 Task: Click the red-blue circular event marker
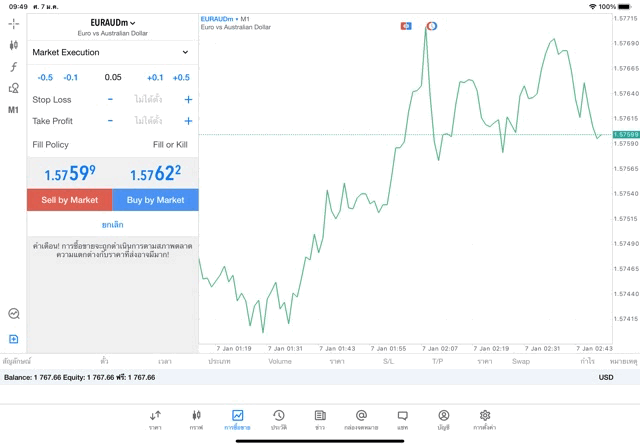432,26
